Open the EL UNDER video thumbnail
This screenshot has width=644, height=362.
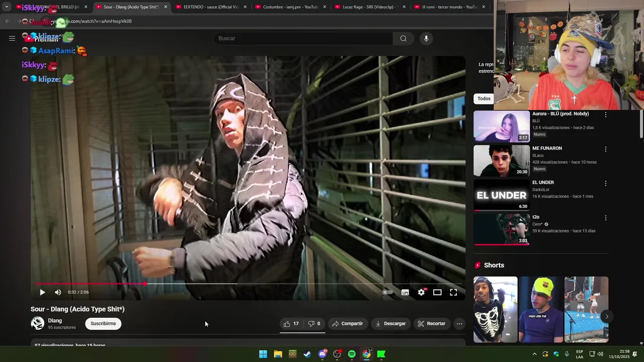pyautogui.click(x=502, y=195)
